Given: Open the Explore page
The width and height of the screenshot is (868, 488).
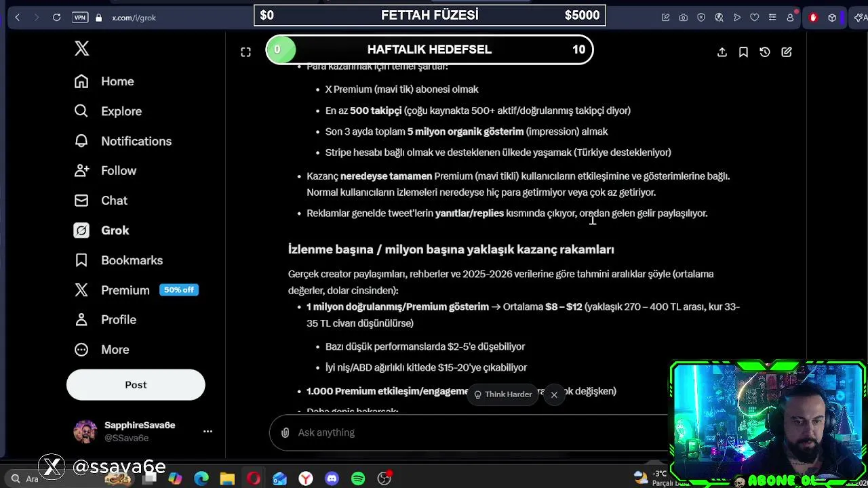Looking at the screenshot, I should click(108, 111).
